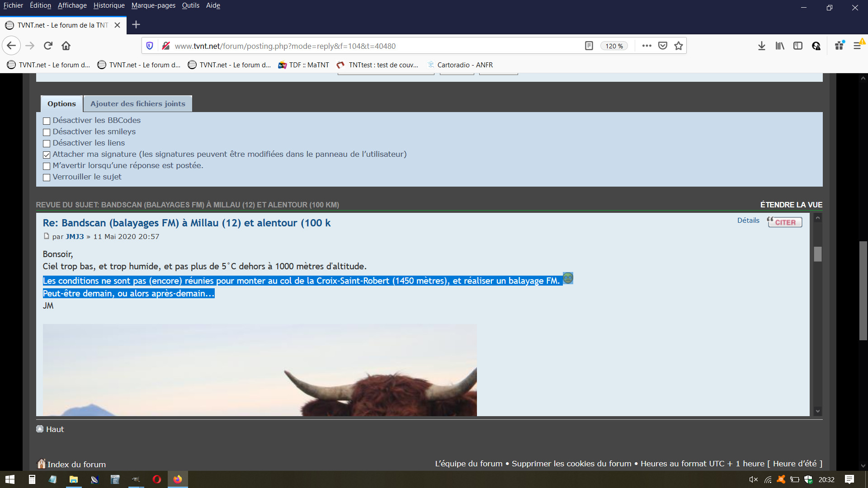Open the Firefox application menu
Viewport: 868px width, 488px height.
tap(857, 46)
